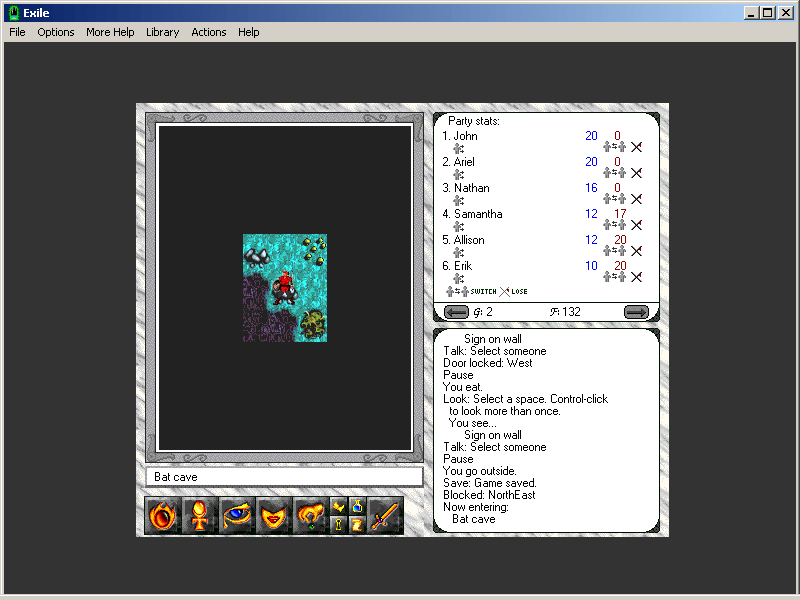Click the switch icon in Nathan's row
The height and width of the screenshot is (600, 800).
(614, 199)
